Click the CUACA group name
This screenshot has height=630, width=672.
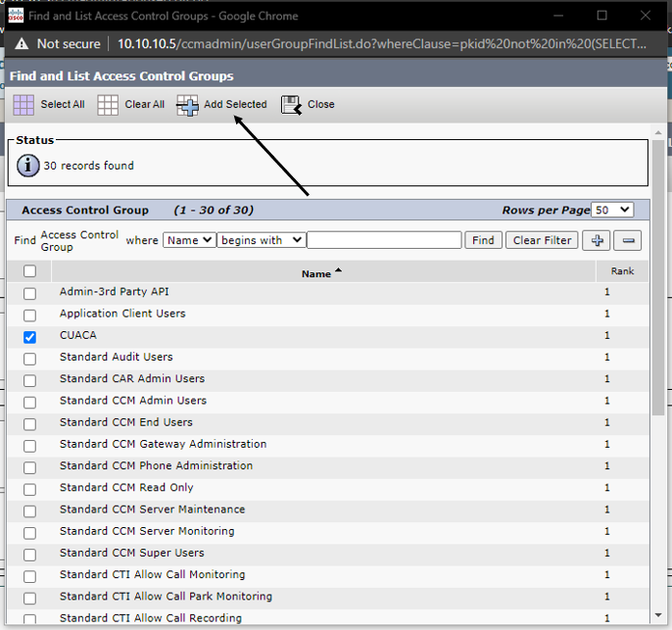click(x=78, y=335)
